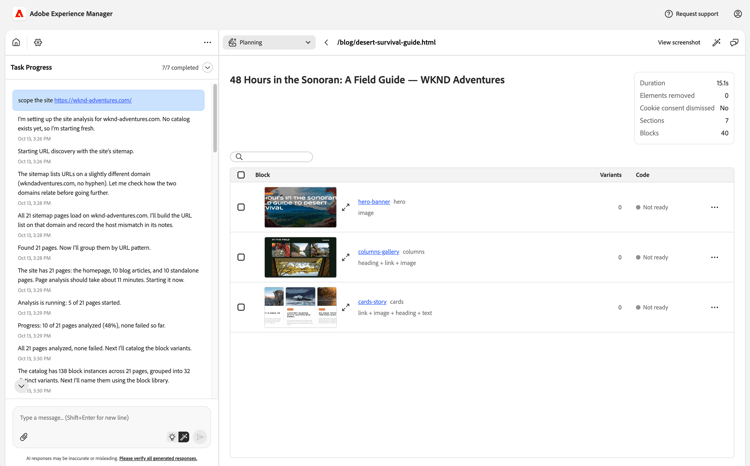Open the chat panel icon at top right
The image size is (750, 466).
[734, 42]
